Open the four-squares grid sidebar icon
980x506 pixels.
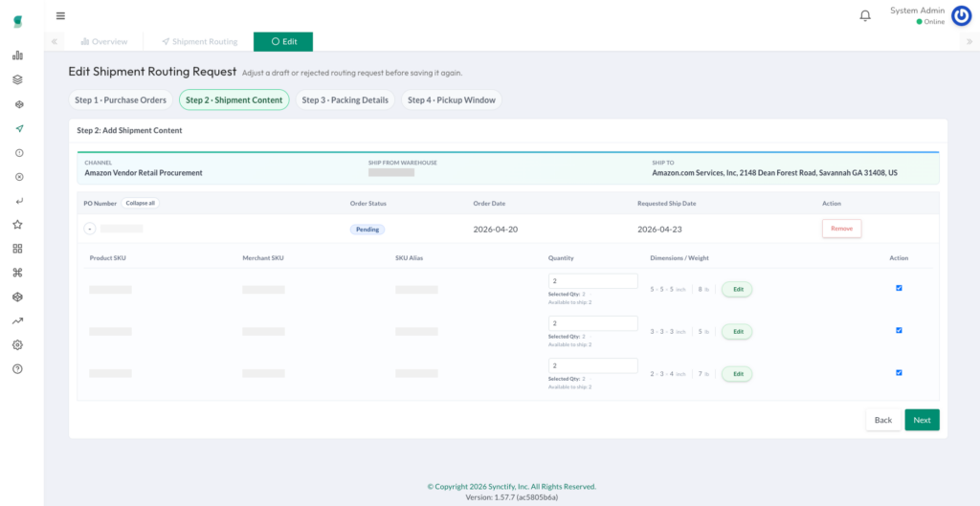pyautogui.click(x=17, y=249)
